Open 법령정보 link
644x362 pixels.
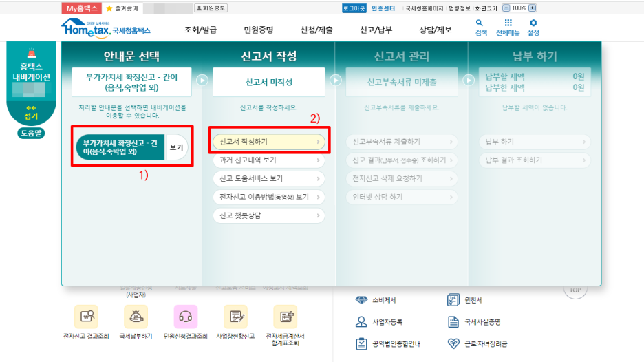[x=459, y=8]
